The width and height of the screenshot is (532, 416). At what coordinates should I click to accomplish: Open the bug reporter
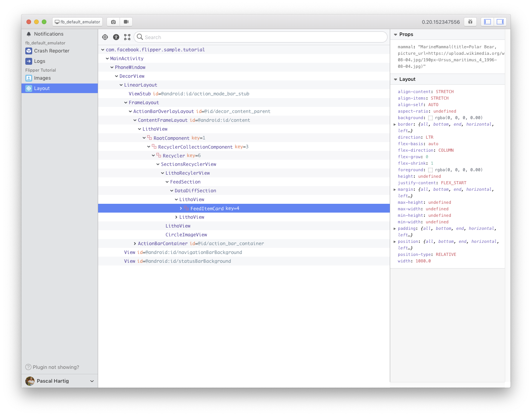click(x=470, y=22)
